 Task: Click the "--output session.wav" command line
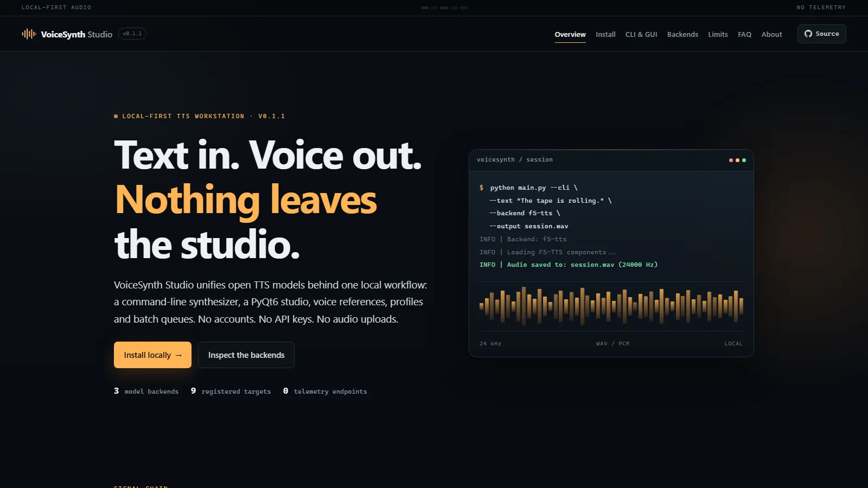529,226
